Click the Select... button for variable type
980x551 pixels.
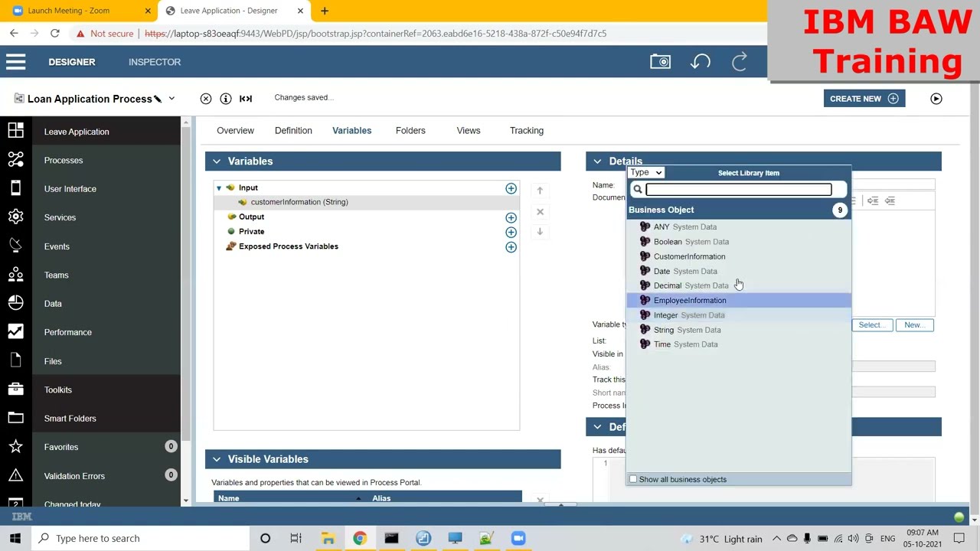click(x=871, y=325)
